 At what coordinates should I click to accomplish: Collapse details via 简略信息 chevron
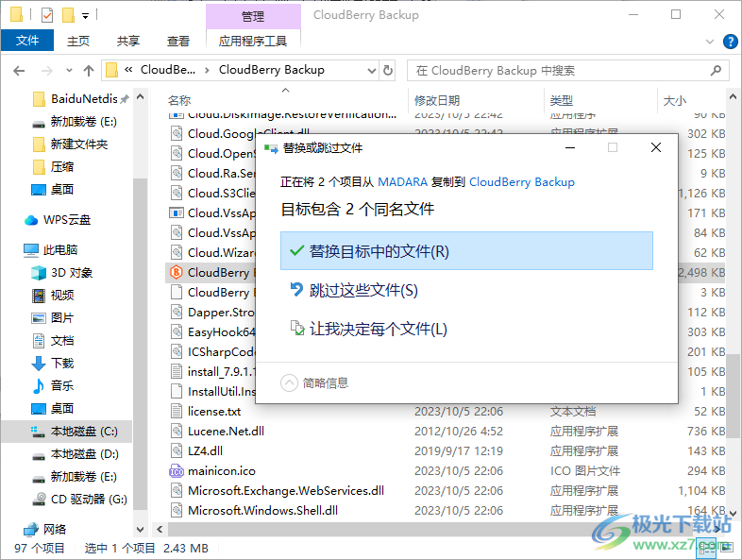click(x=289, y=383)
